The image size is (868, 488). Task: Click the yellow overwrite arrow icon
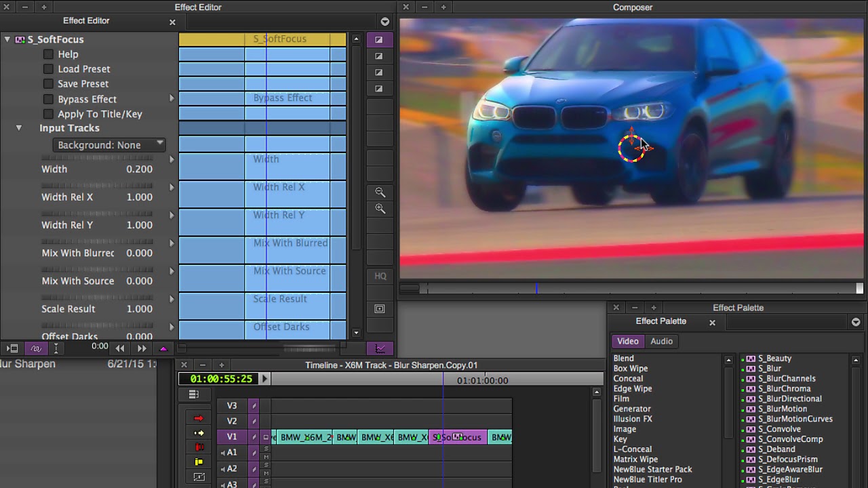point(199,433)
